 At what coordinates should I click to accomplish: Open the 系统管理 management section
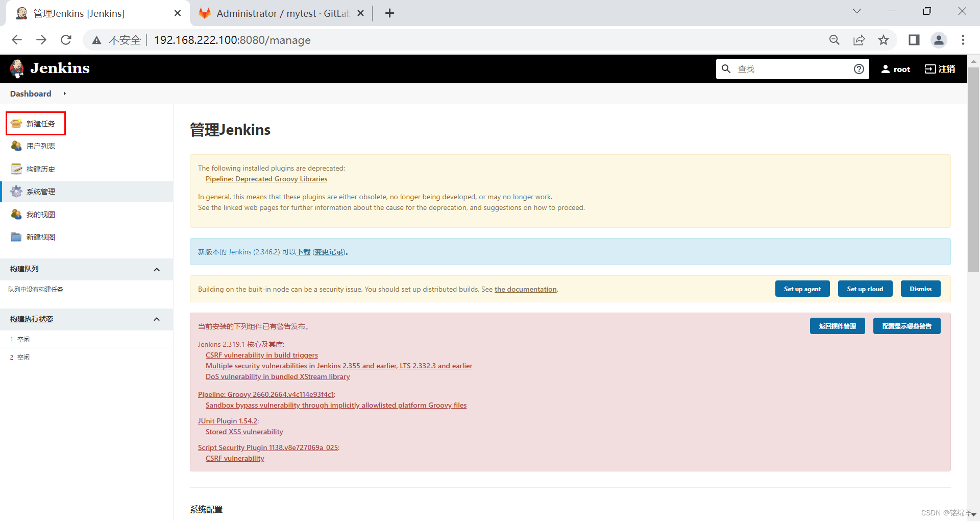click(x=41, y=191)
